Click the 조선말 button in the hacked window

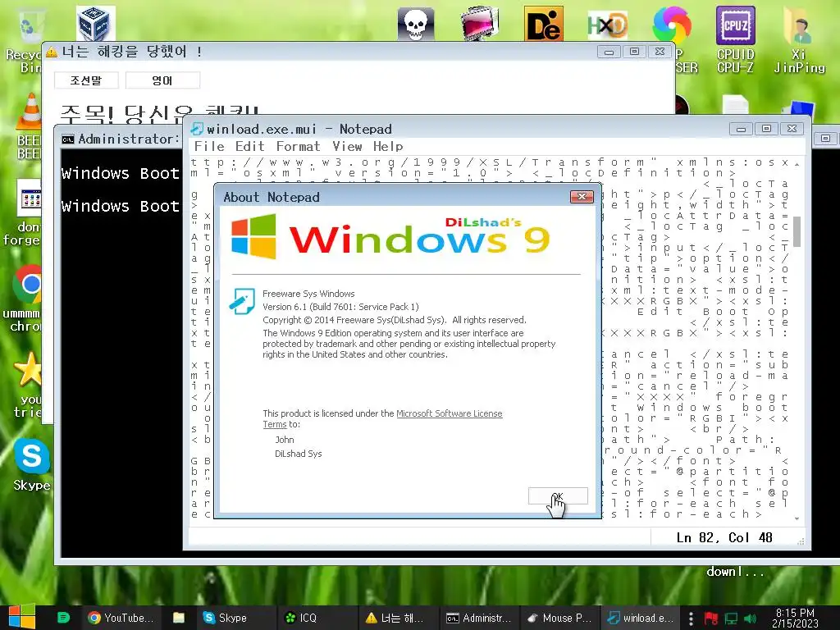tap(86, 80)
